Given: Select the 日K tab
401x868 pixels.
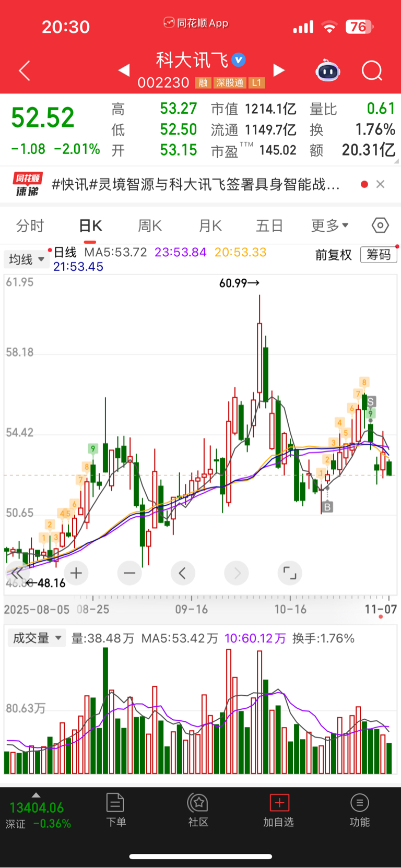Looking at the screenshot, I should [x=90, y=225].
